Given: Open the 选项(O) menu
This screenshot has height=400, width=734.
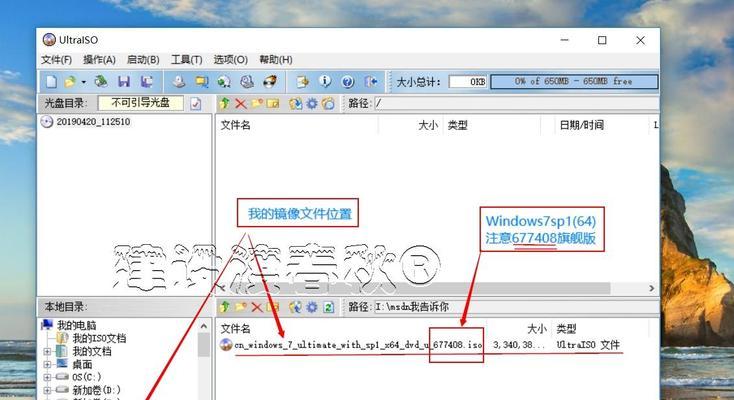Looking at the screenshot, I should (231, 60).
